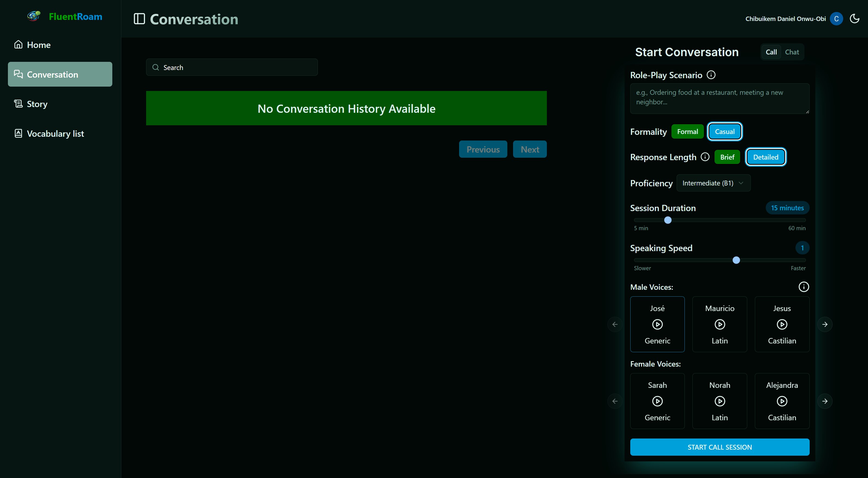868x478 pixels.
Task: Select Formal formality option
Action: pyautogui.click(x=687, y=132)
